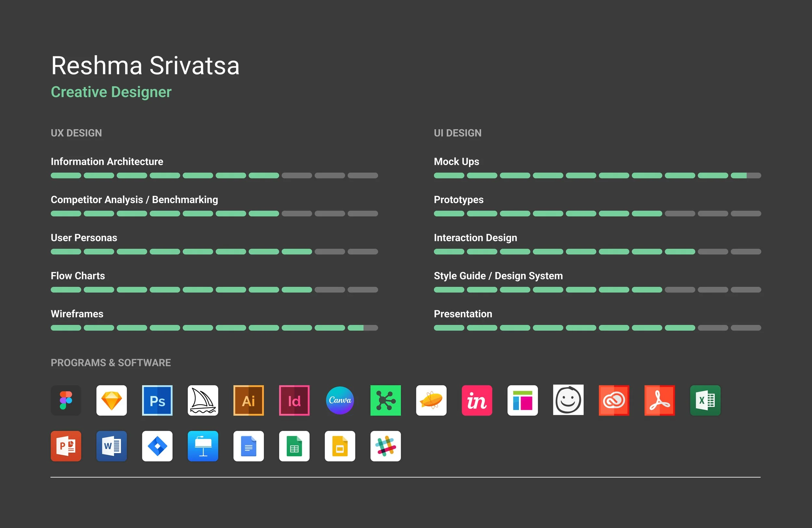Viewport: 812px width, 528px height.
Task: Click the Competitor Analysis skill bar
Action: click(x=214, y=214)
